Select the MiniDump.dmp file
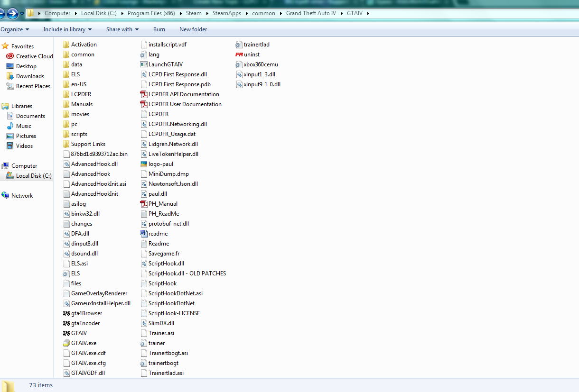This screenshot has width=579, height=392. [165, 174]
